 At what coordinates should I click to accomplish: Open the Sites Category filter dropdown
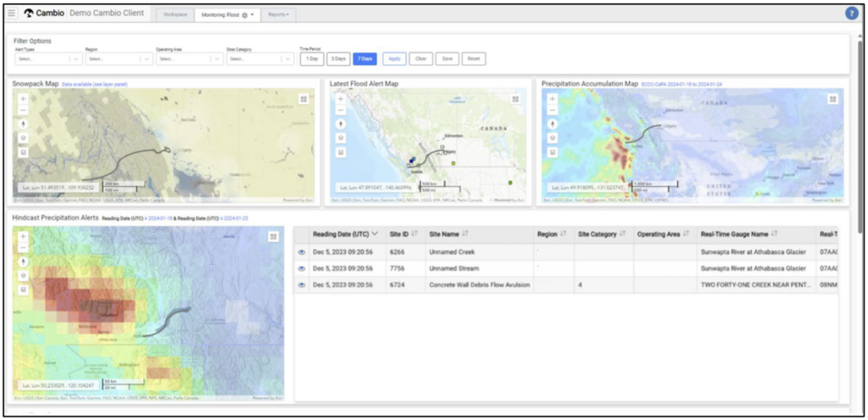point(260,58)
